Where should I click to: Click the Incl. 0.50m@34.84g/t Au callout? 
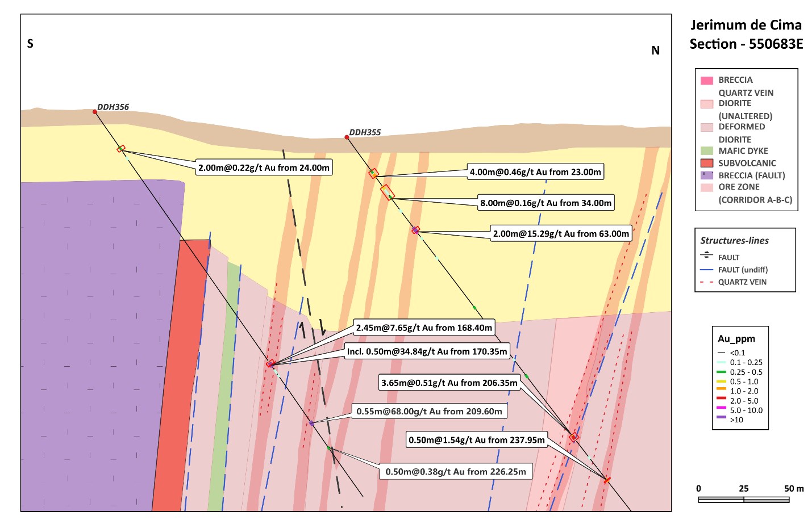[427, 351]
